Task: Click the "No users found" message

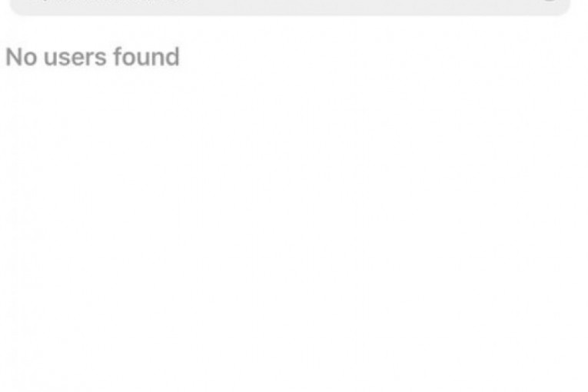Action: coord(92,57)
